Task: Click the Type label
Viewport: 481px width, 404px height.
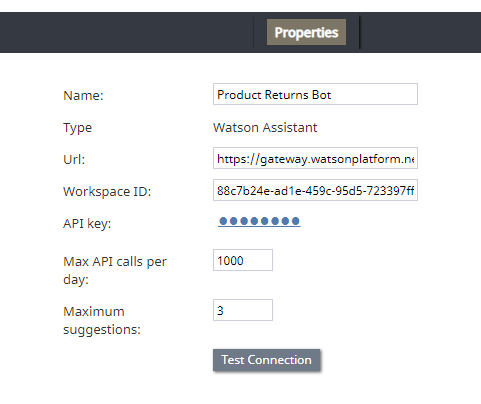Action: click(78, 128)
